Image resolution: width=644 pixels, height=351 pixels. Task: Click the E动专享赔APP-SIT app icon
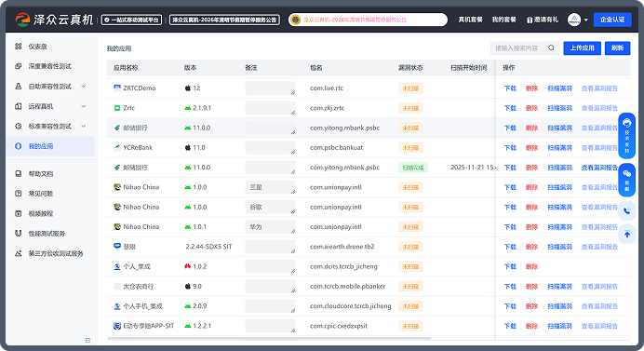point(117,326)
